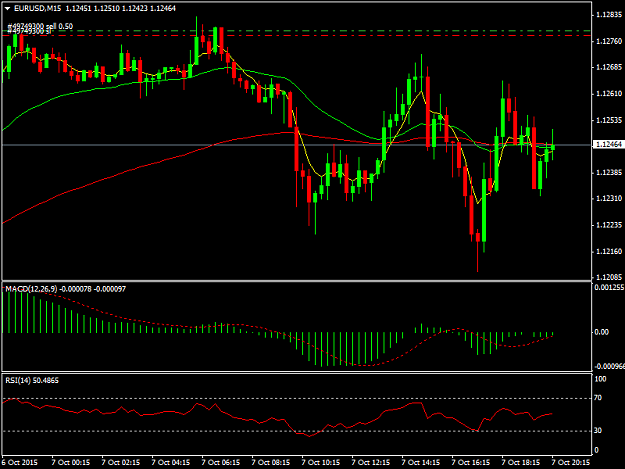The height and width of the screenshot is (469, 625).
Task: Select the EURUSD,M15 chart title text
Action: 37,8
